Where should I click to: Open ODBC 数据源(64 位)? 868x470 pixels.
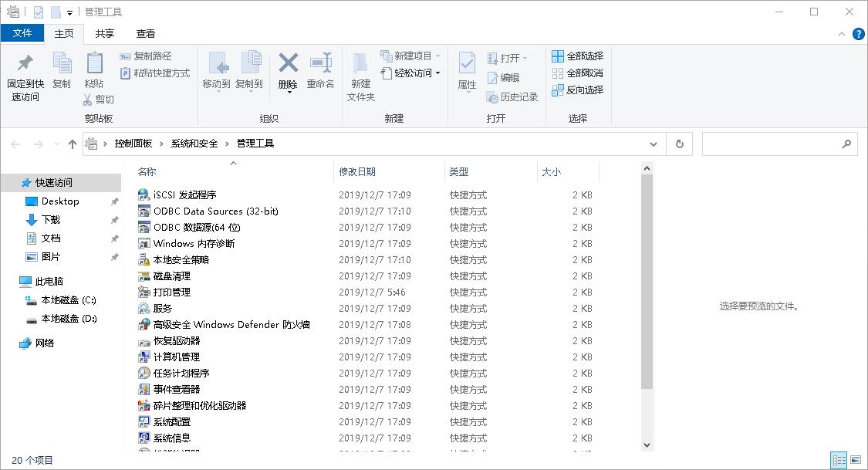190,227
